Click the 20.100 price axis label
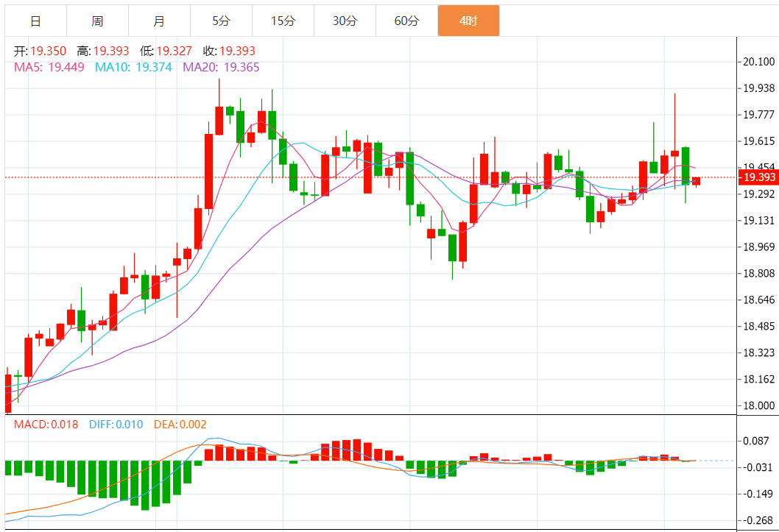 click(758, 62)
